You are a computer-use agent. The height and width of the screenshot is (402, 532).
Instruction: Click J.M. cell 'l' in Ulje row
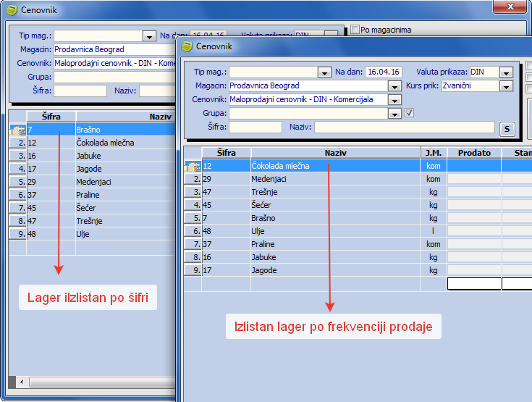[x=434, y=231]
